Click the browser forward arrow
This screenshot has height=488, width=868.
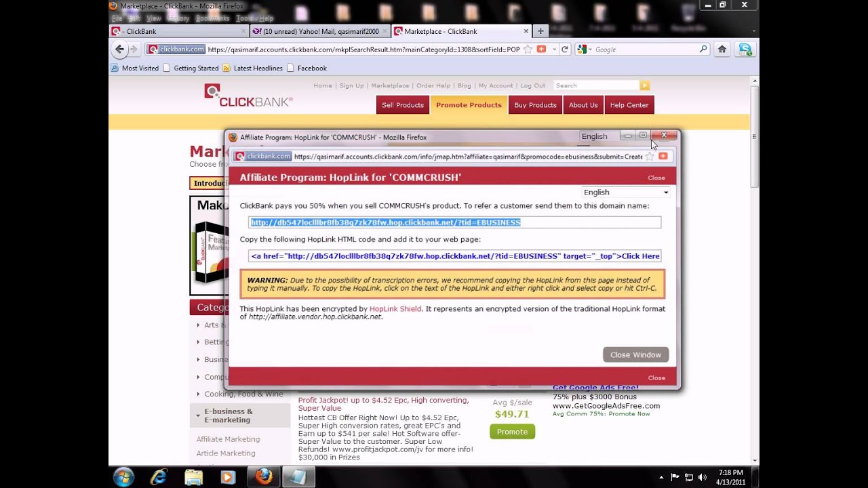click(134, 49)
